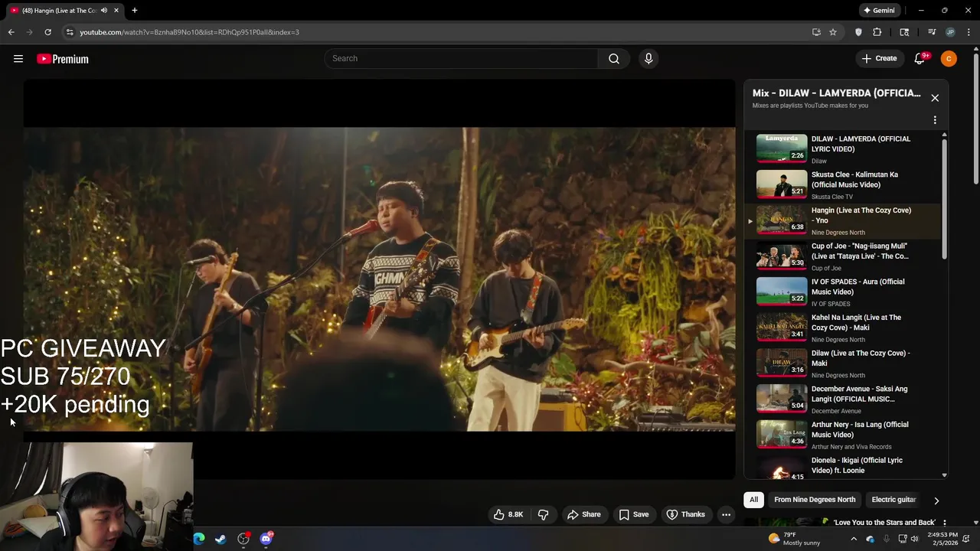
Task: Like the video with thumbs up
Action: [x=508, y=514]
